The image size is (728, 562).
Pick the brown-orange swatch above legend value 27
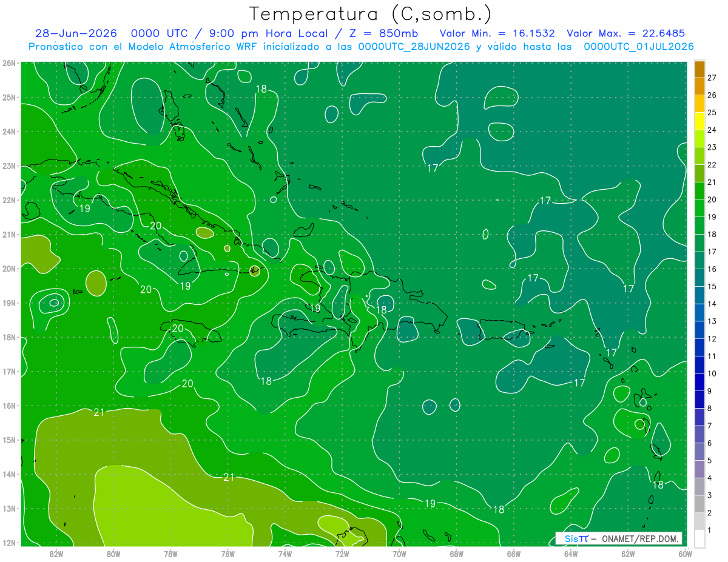[699, 69]
